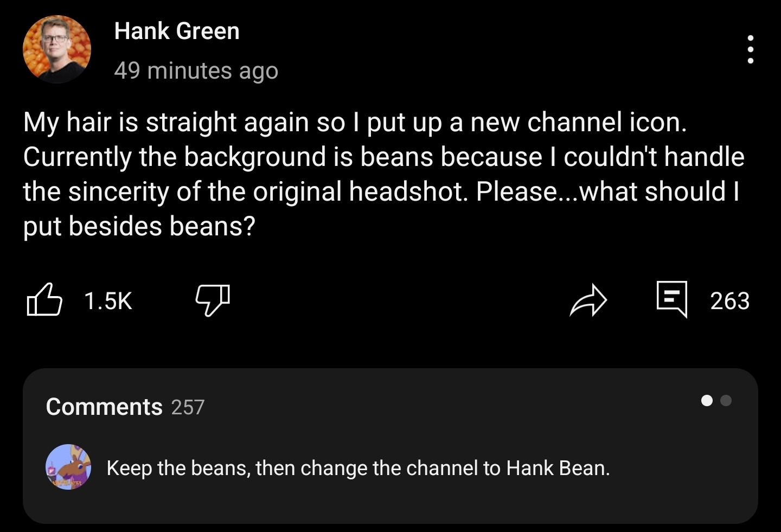Share the post using arrow icon
The width and height of the screenshot is (781, 532).
pyautogui.click(x=588, y=300)
